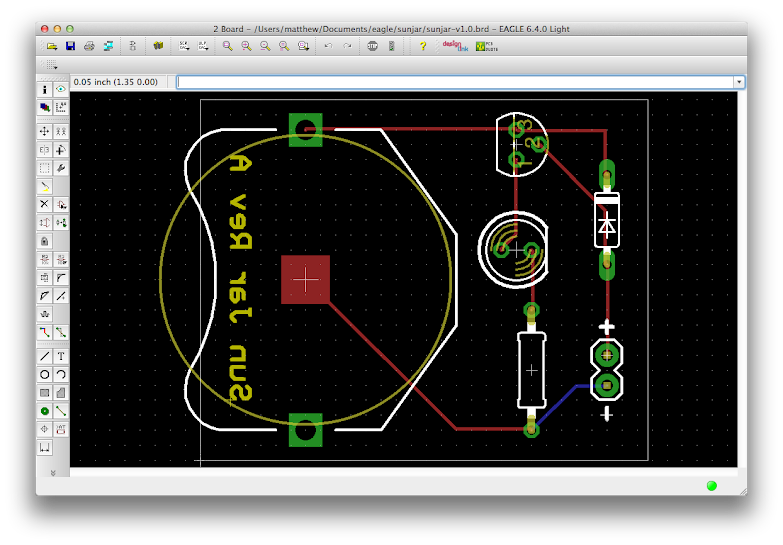The width and height of the screenshot is (783, 545).
Task: Select the Change wrench tool
Action: tap(61, 168)
